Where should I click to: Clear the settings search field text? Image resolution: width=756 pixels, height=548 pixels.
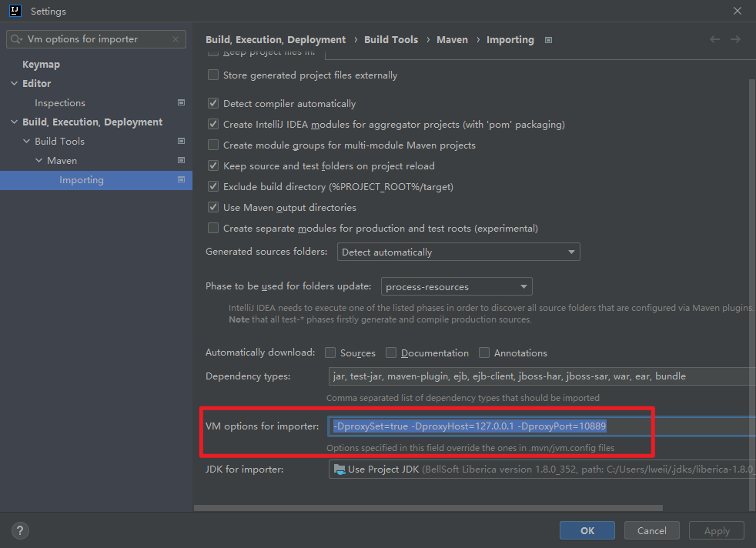pyautogui.click(x=176, y=39)
